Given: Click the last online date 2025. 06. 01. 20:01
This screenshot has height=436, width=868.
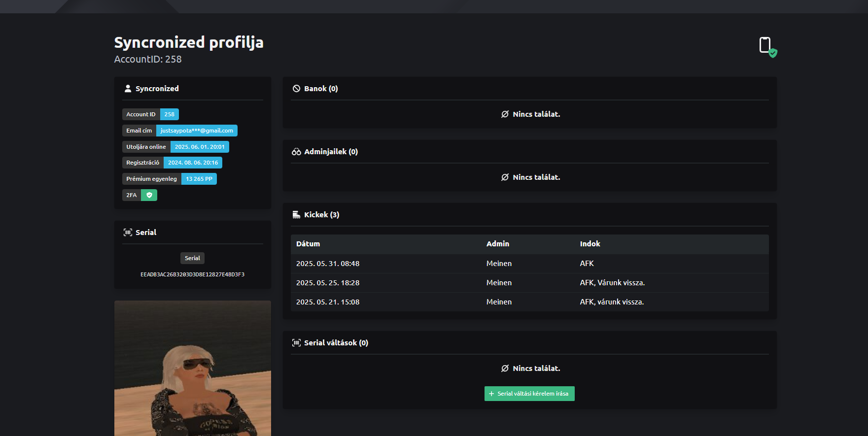Looking at the screenshot, I should click(x=200, y=147).
